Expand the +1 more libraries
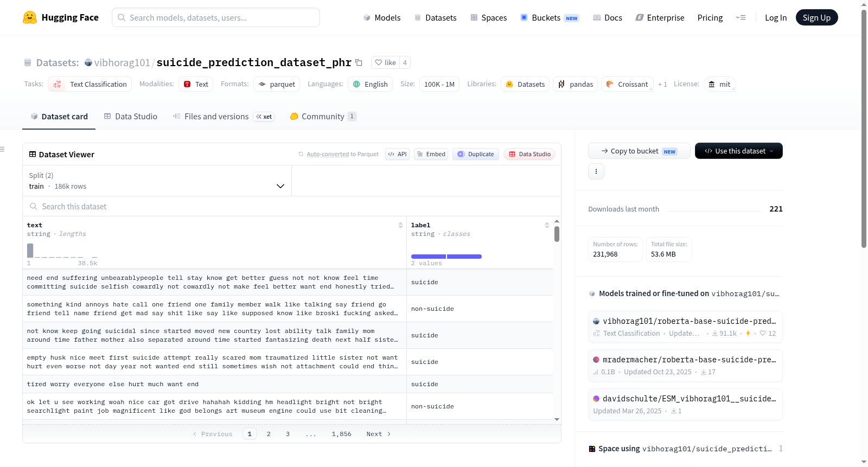 pyautogui.click(x=662, y=84)
